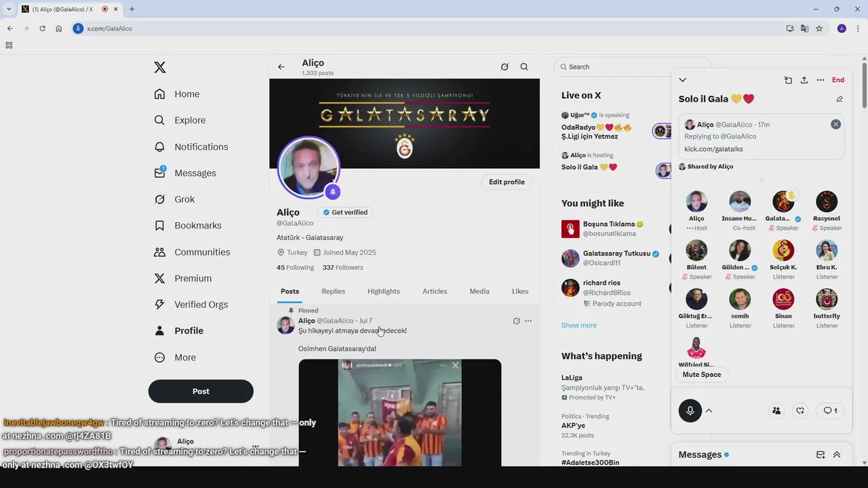This screenshot has height=488, width=868.
Task: Open the Home page from sidebar
Action: click(x=177, y=94)
